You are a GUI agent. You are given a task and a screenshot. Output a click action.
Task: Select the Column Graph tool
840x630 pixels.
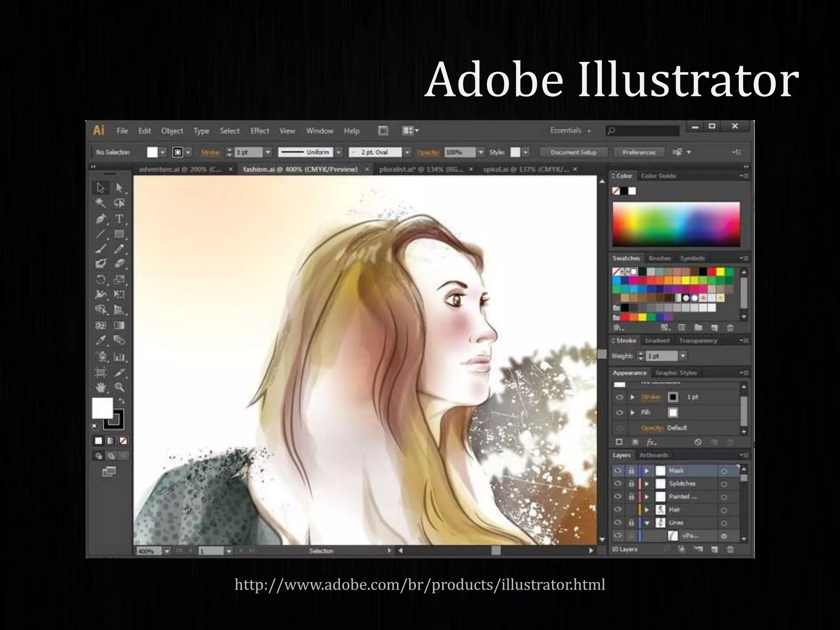pos(119,356)
